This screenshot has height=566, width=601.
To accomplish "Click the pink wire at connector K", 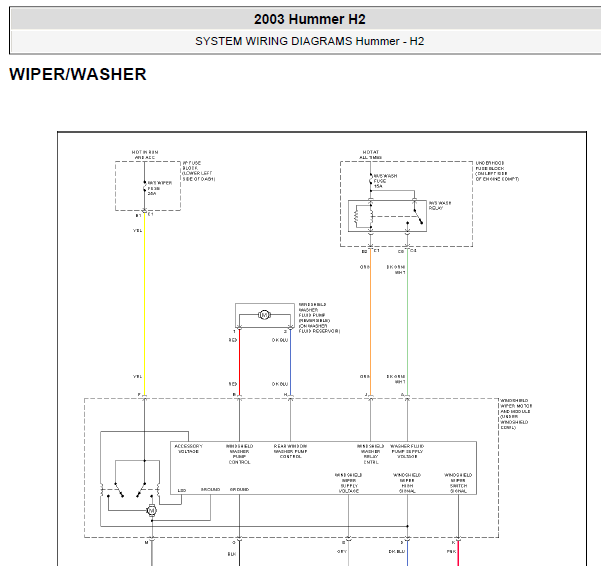I will 458,553.
